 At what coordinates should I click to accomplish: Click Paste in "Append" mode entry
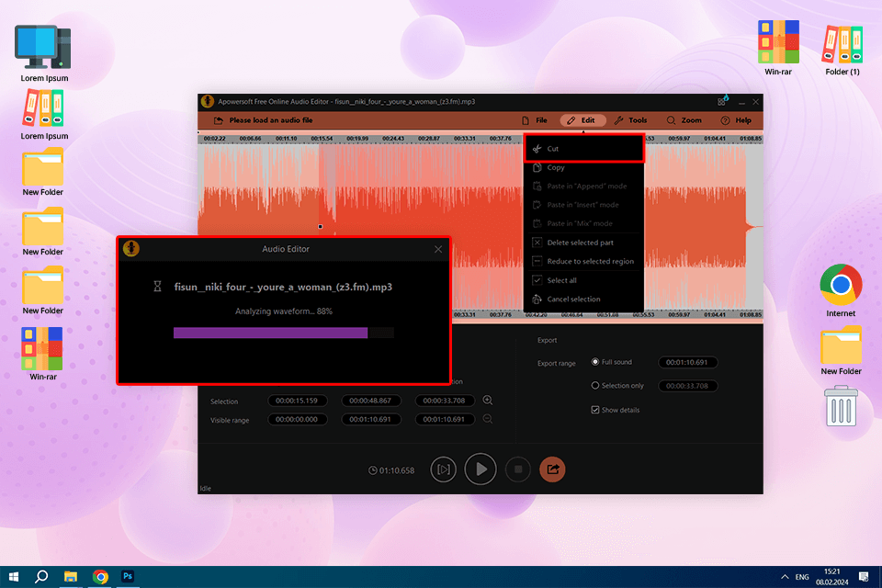click(x=584, y=187)
